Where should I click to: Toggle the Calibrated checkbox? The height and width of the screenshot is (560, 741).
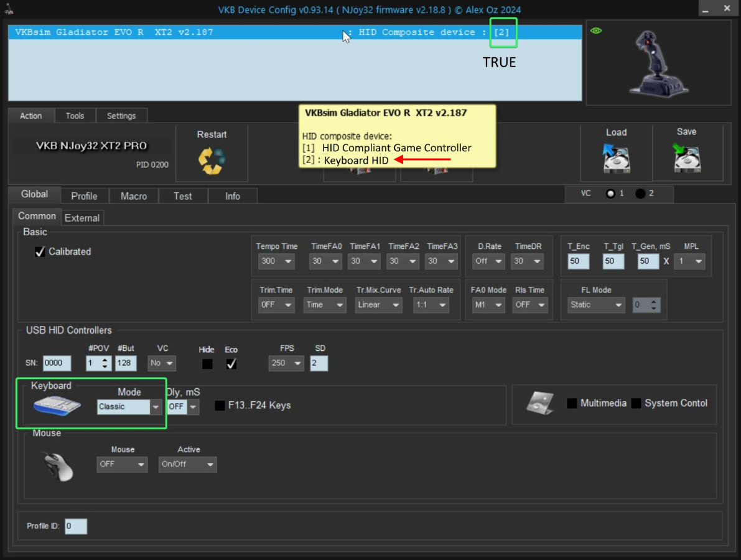click(40, 252)
